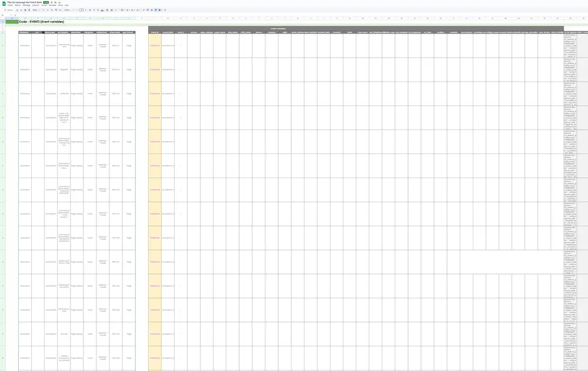Print the spreadsheet
The width and height of the screenshot is (588, 371).
tap(25, 10)
